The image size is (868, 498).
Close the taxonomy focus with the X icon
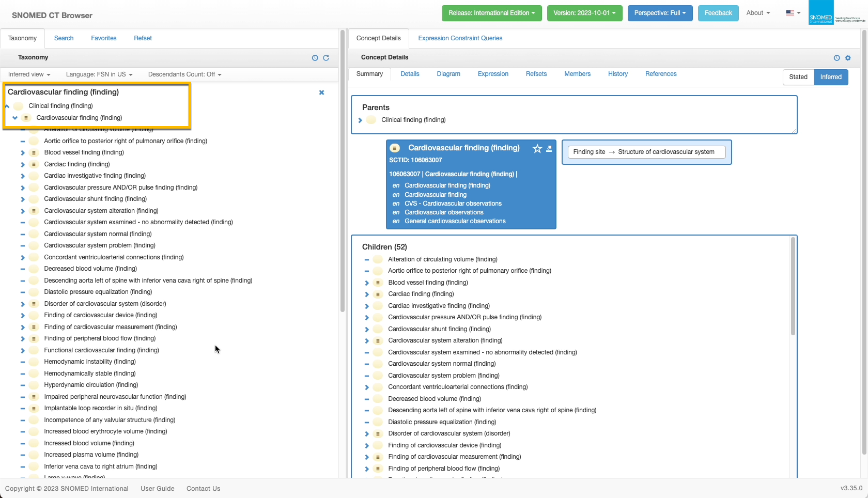point(321,92)
